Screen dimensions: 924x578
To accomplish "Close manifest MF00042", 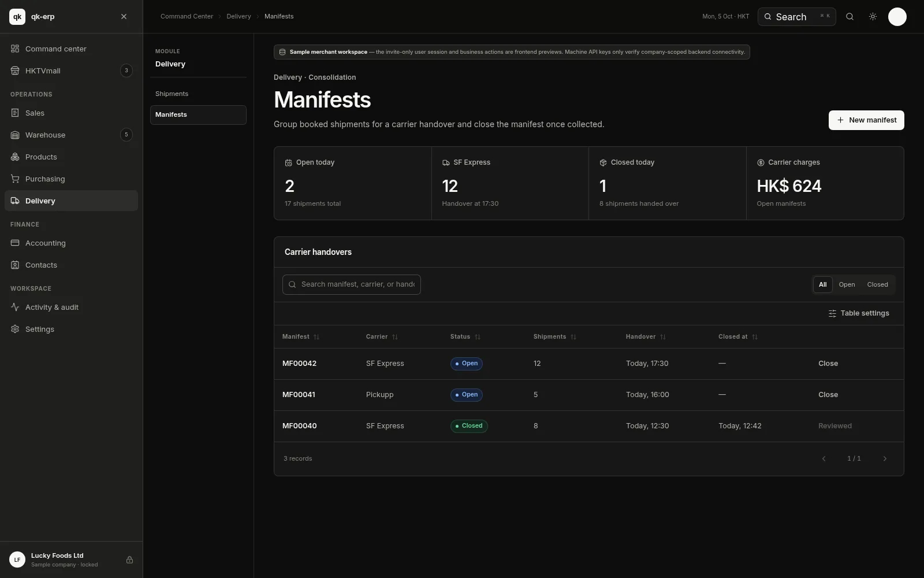I will point(828,364).
